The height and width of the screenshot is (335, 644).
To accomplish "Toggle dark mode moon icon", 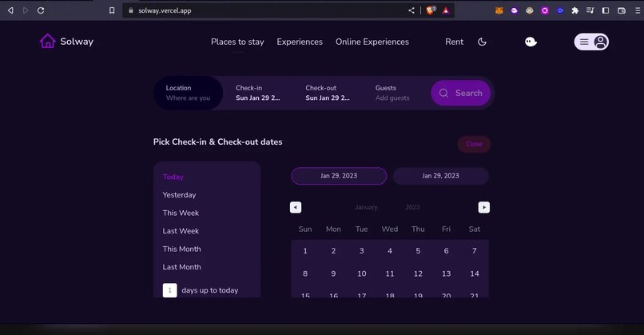I will (x=482, y=42).
